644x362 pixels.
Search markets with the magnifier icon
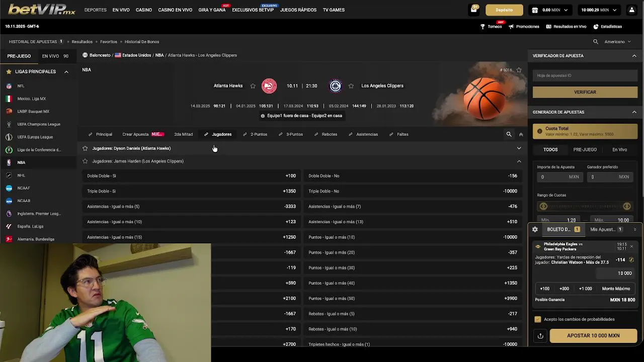coord(509,134)
